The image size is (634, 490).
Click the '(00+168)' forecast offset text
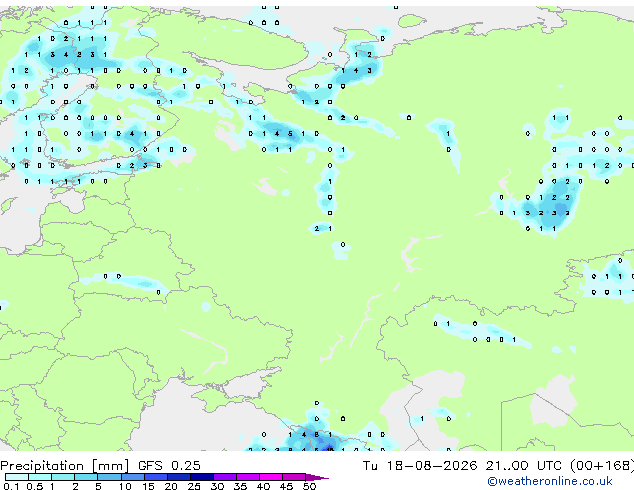coord(602,465)
